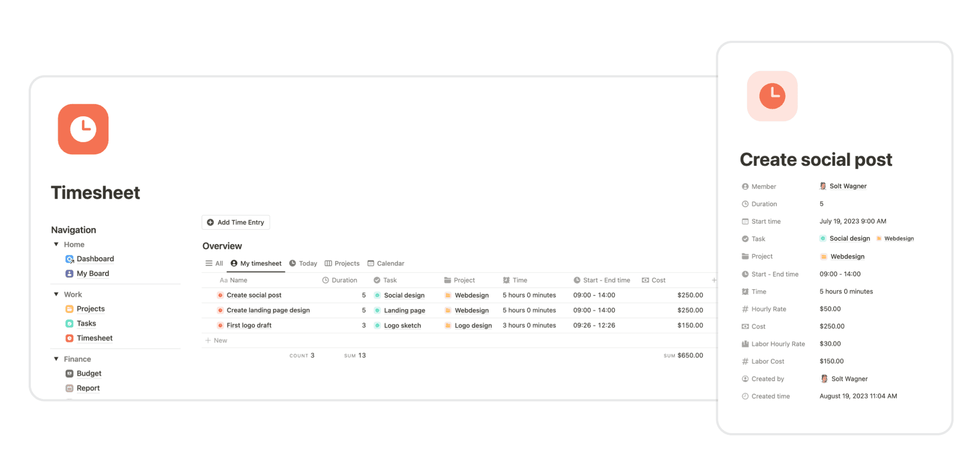
Task: Click the Cost column header
Action: (654, 280)
